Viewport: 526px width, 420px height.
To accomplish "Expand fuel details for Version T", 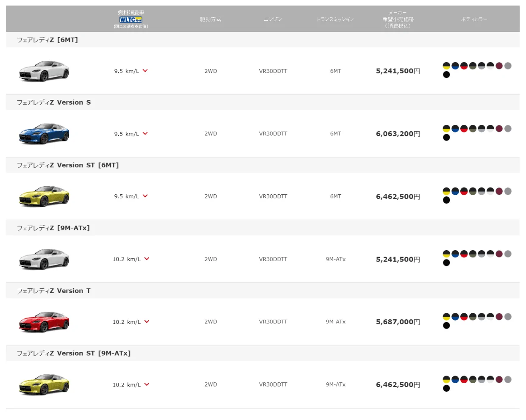I will [x=147, y=321].
